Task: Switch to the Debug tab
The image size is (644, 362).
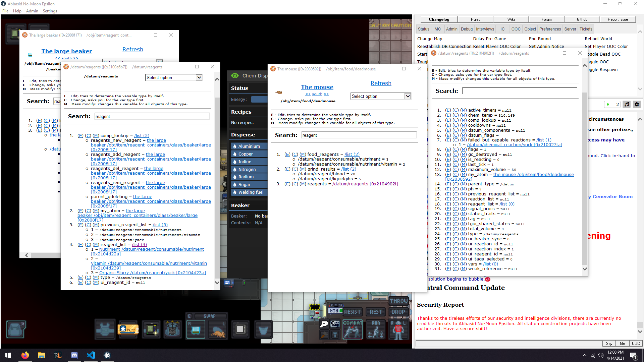Action: click(466, 29)
